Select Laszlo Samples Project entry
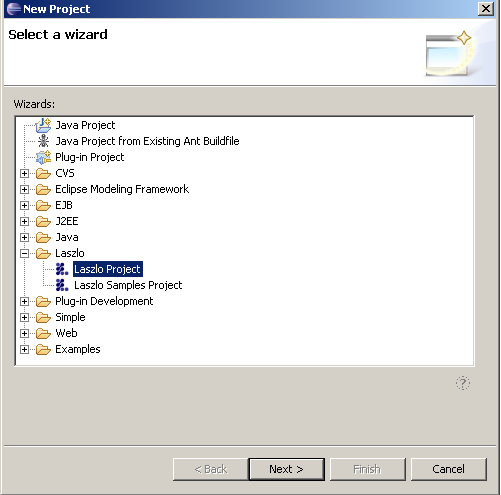Viewport: 501px width, 495px height. pyautogui.click(x=128, y=285)
